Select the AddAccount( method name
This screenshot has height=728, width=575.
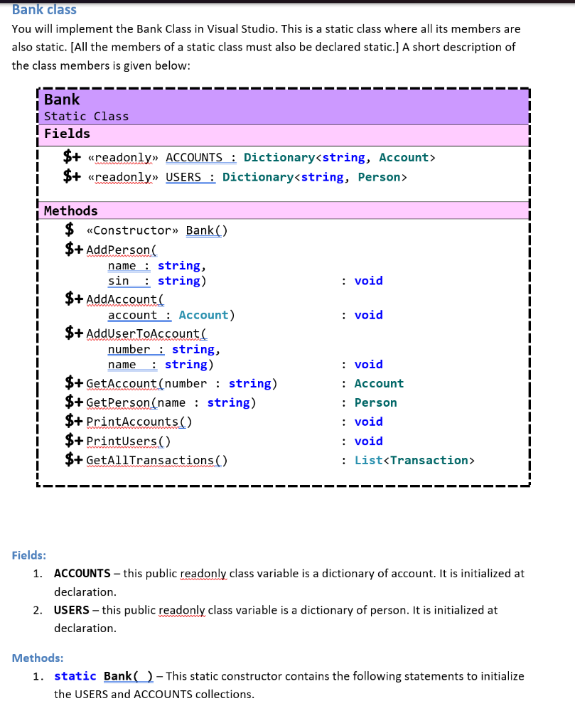tap(125, 299)
